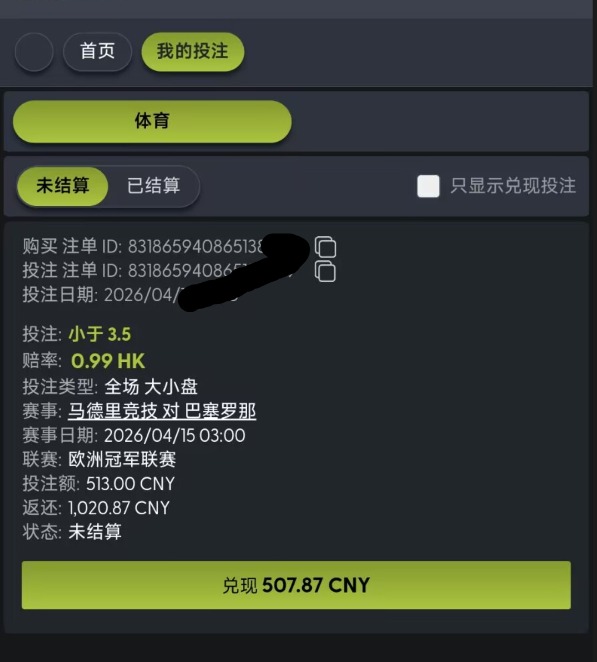
Task: Select the 我的投注 tab
Action: (193, 52)
